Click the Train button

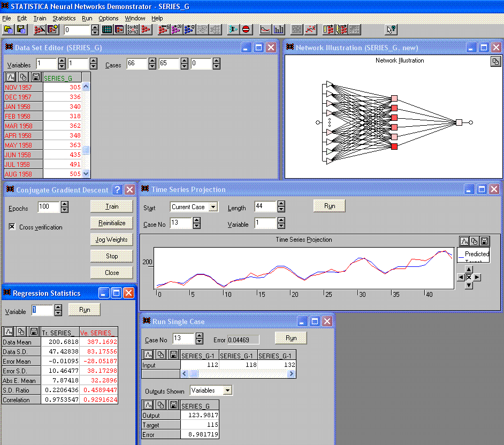point(111,206)
